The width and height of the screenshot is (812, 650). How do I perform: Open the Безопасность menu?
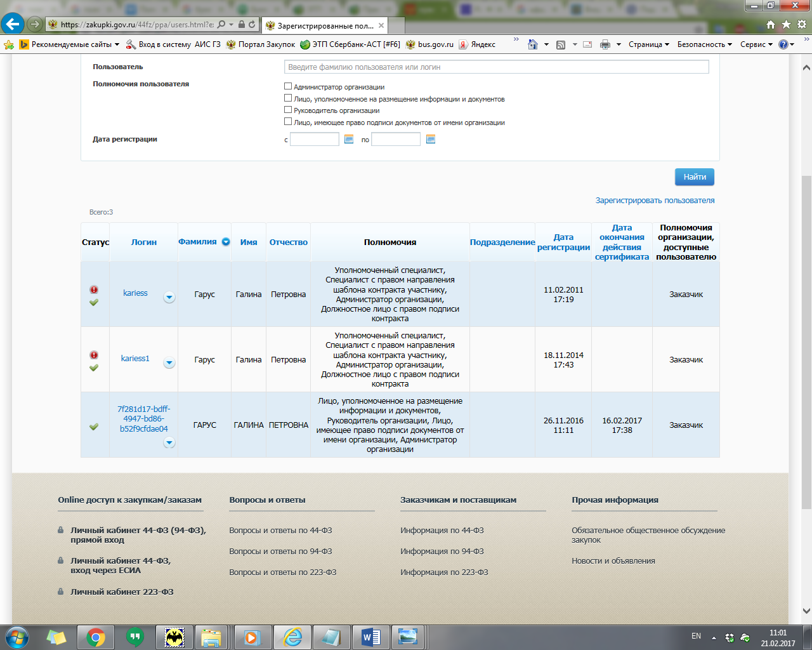704,44
